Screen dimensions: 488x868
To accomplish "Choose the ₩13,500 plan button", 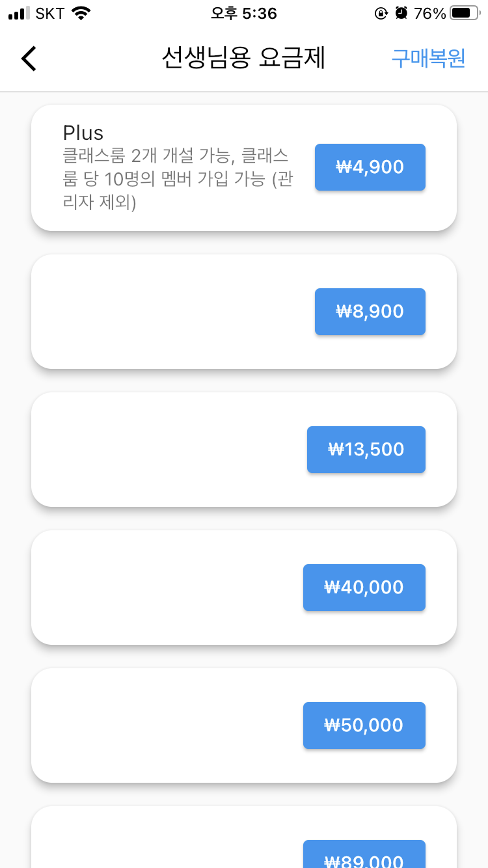I will pyautogui.click(x=366, y=450).
